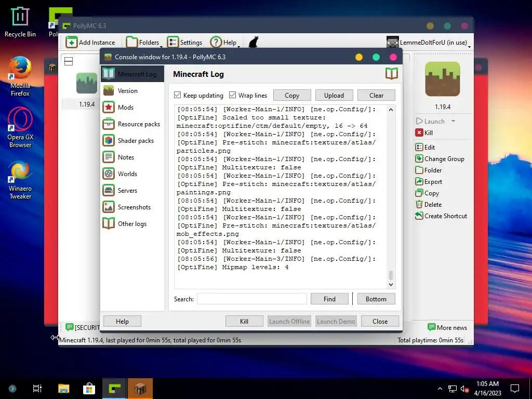The image size is (532, 399).
Task: Expand the Launch dropdown arrow
Action: [x=453, y=121]
